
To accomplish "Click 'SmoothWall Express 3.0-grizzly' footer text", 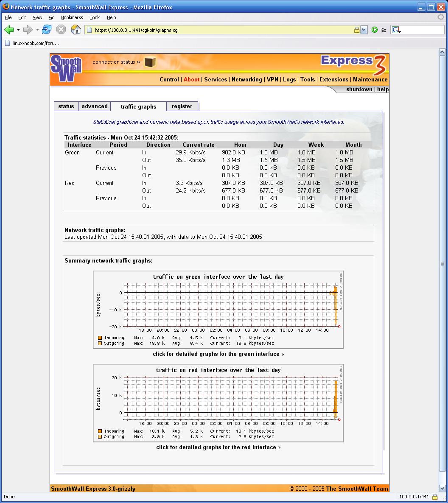I will 93,489.
